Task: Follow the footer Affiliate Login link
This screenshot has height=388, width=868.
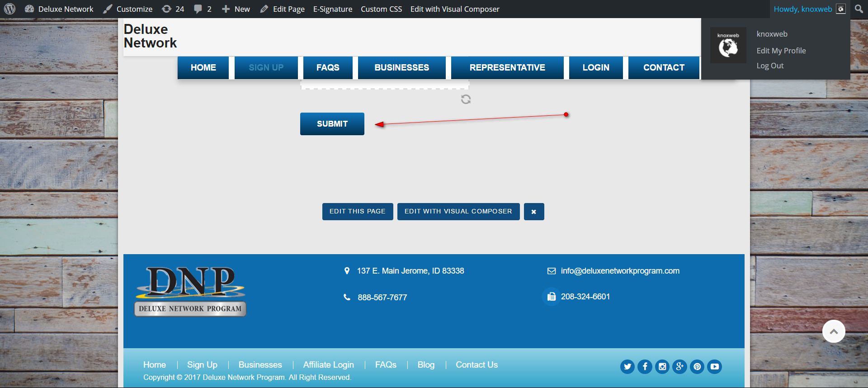Action: tap(329, 365)
